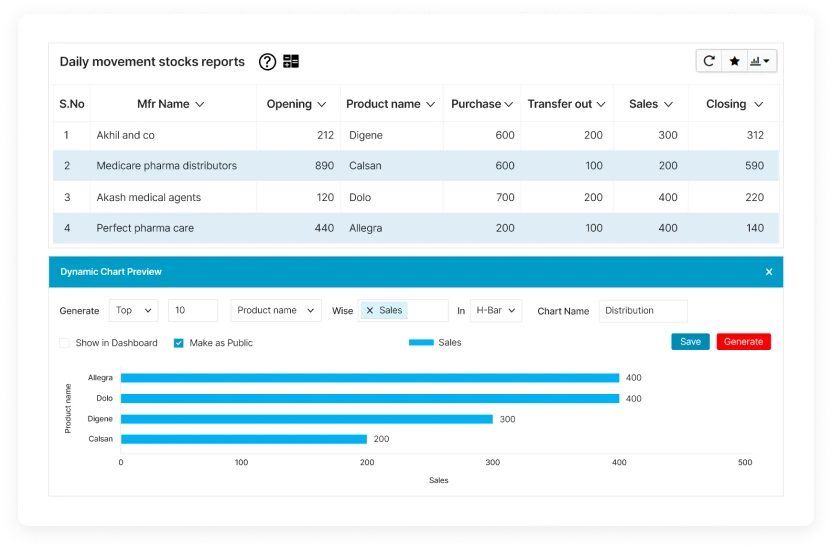Open the H-Bar chart type dropdown
The image size is (832, 548).
pos(496,311)
